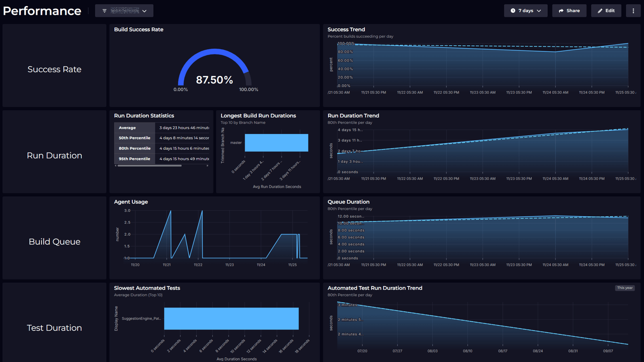Viewport: 644px width, 362px height.
Task: Click the filter icon in the filter box
Action: [104, 11]
